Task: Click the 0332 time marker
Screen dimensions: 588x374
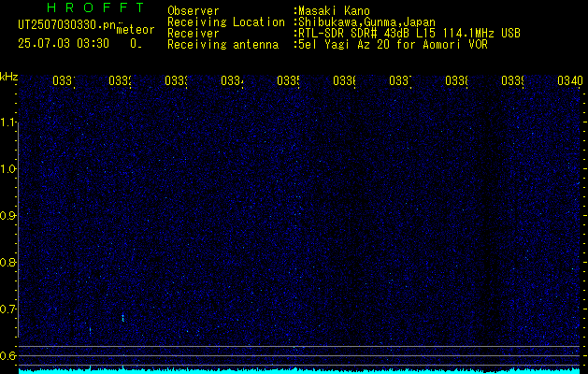Action: [120, 80]
